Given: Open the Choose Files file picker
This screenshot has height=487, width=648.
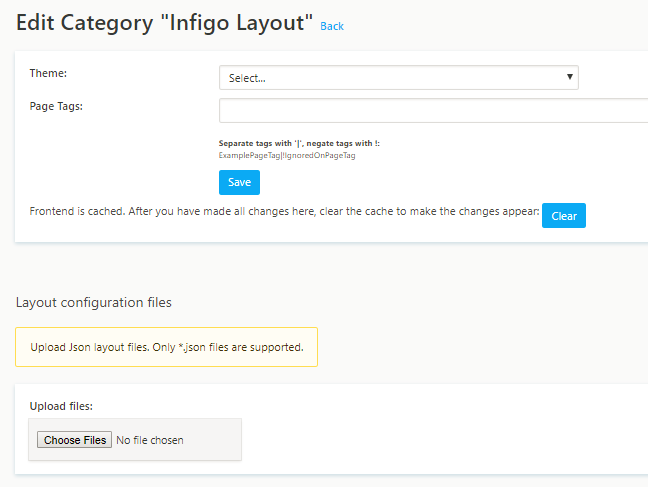Looking at the screenshot, I should point(74,440).
